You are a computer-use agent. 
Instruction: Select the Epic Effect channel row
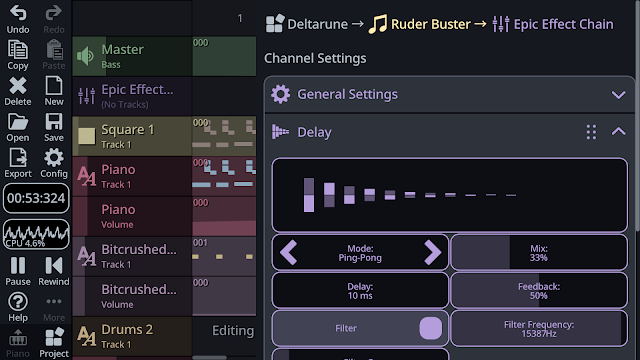132,96
